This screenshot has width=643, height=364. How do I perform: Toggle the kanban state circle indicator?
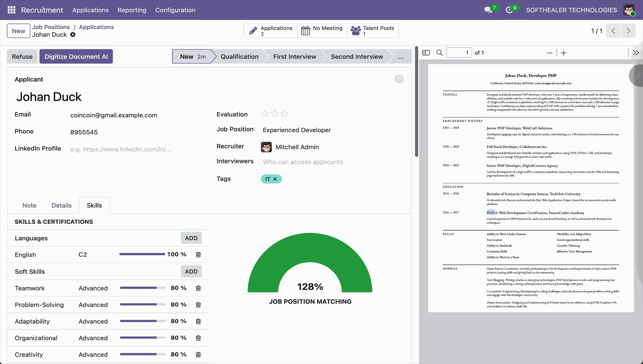pos(399,79)
